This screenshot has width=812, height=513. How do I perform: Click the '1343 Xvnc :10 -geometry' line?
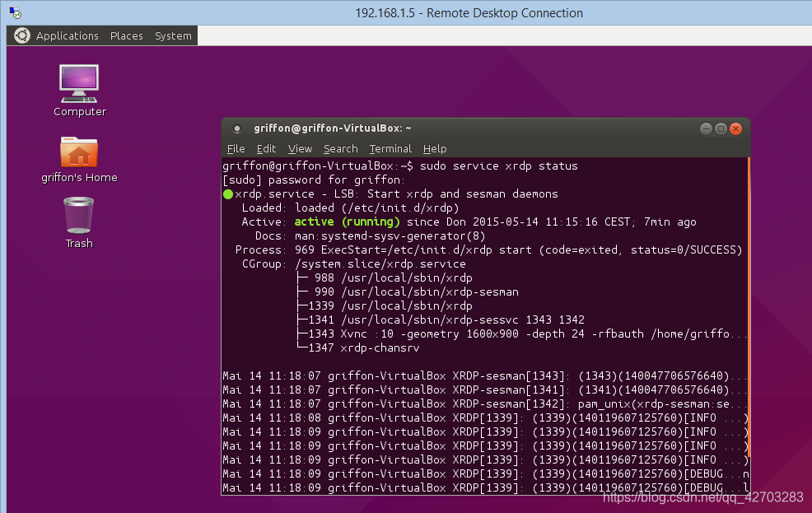(521, 333)
